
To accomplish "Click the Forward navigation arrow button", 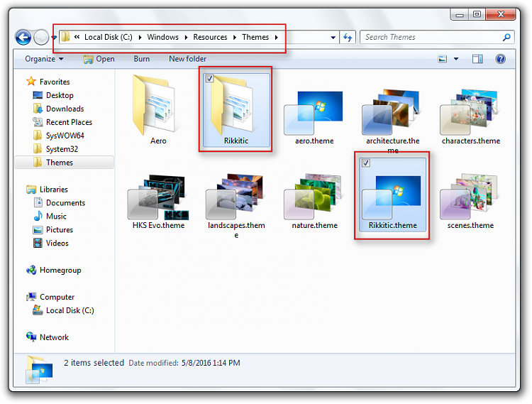I will click(41, 37).
